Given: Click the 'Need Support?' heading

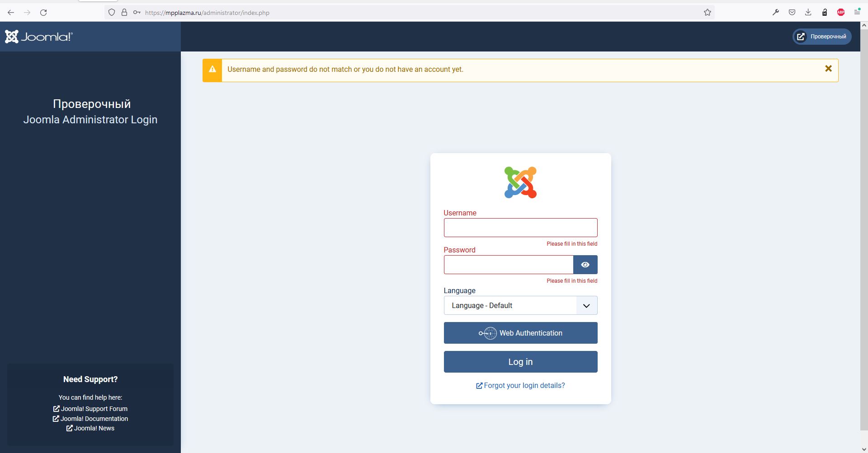Looking at the screenshot, I should coord(90,379).
